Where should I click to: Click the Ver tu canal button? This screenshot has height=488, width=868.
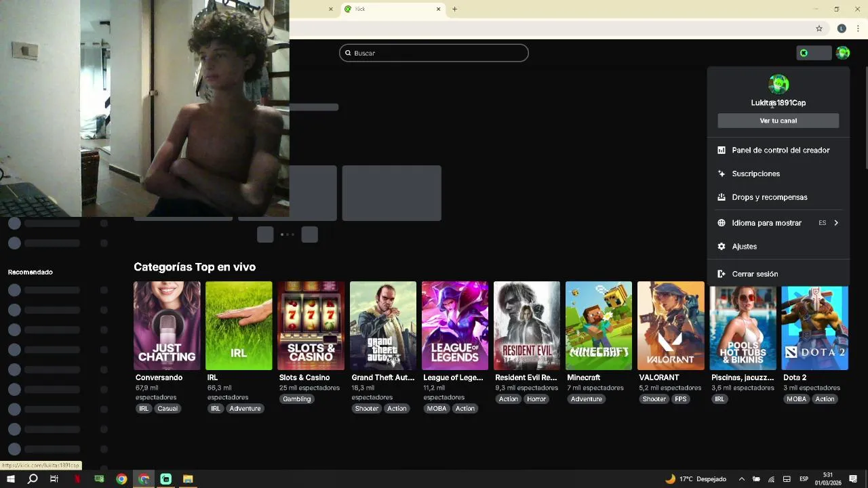(x=778, y=121)
